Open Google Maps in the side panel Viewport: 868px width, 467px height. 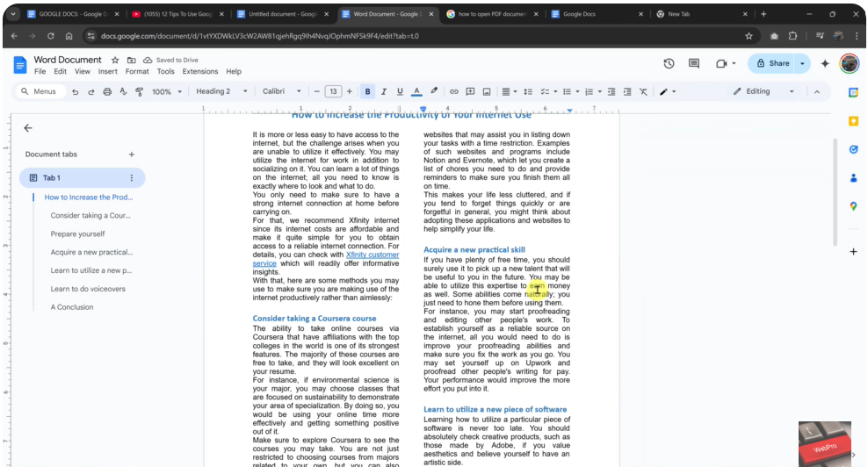tap(853, 205)
